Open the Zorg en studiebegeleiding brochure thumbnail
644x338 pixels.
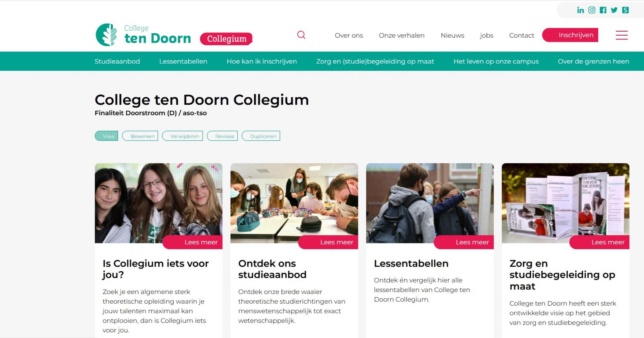565,203
